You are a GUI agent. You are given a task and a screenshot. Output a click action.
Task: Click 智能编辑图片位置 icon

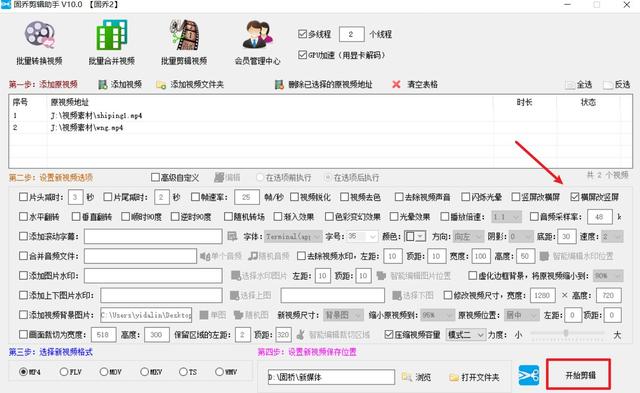point(381,276)
